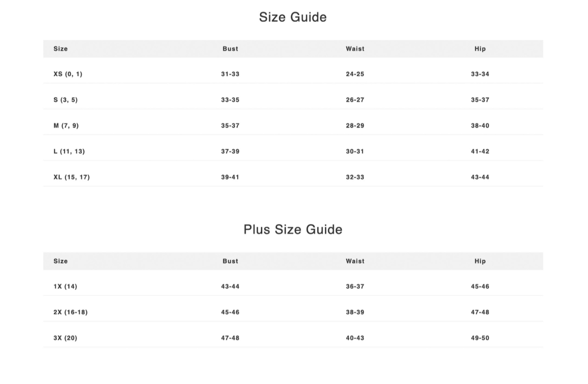Click the Waist column header in Size Guide
The width and height of the screenshot is (588, 384).
click(x=355, y=48)
